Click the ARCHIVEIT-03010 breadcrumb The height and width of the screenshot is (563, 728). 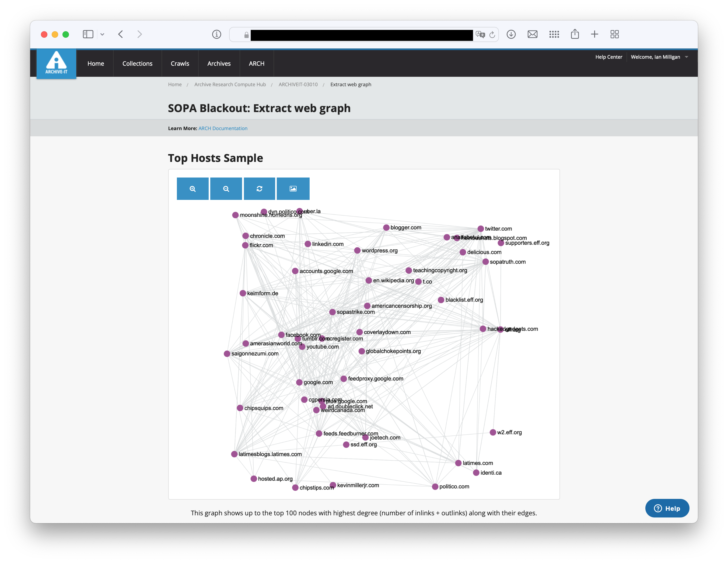tap(298, 84)
